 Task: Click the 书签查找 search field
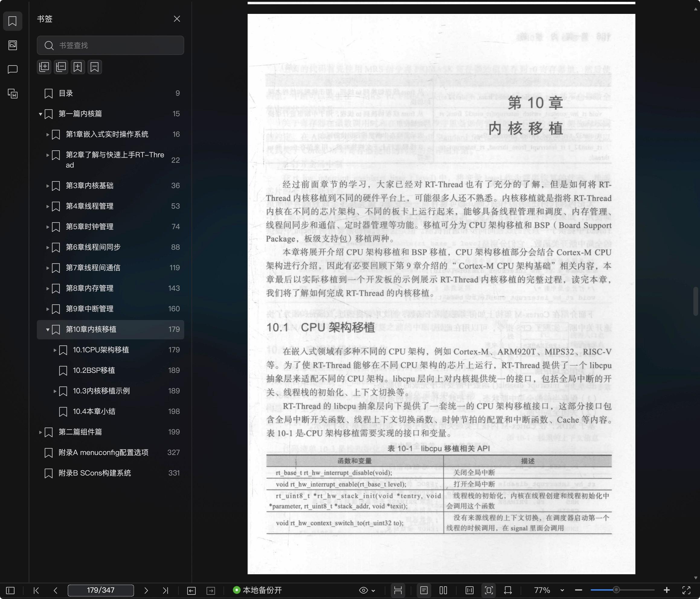[111, 45]
